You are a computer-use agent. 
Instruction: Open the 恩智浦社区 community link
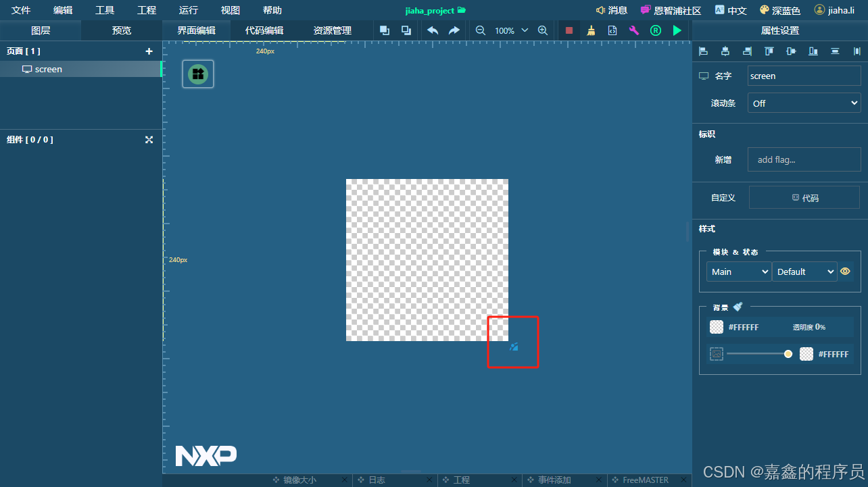point(671,10)
